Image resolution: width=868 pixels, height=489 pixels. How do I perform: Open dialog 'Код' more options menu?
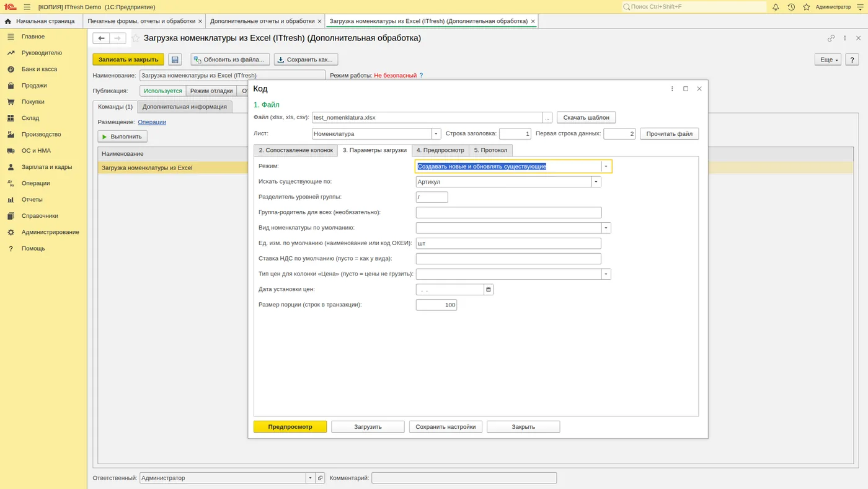(x=672, y=89)
